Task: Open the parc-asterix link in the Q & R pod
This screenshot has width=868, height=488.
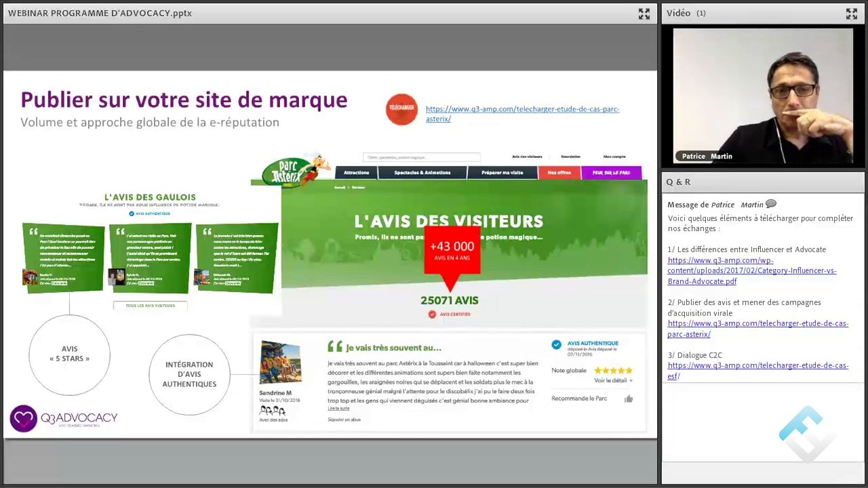Action: coord(757,329)
